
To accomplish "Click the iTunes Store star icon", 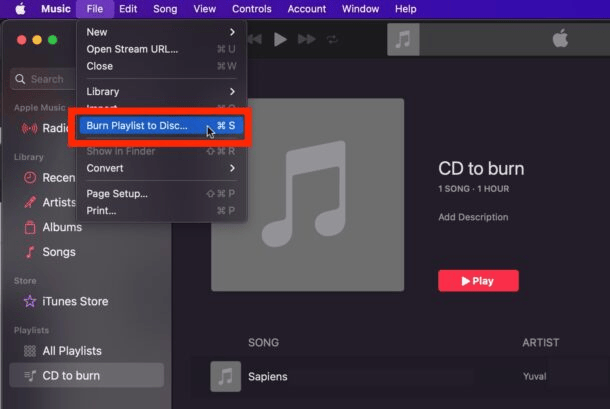I will click(x=30, y=301).
